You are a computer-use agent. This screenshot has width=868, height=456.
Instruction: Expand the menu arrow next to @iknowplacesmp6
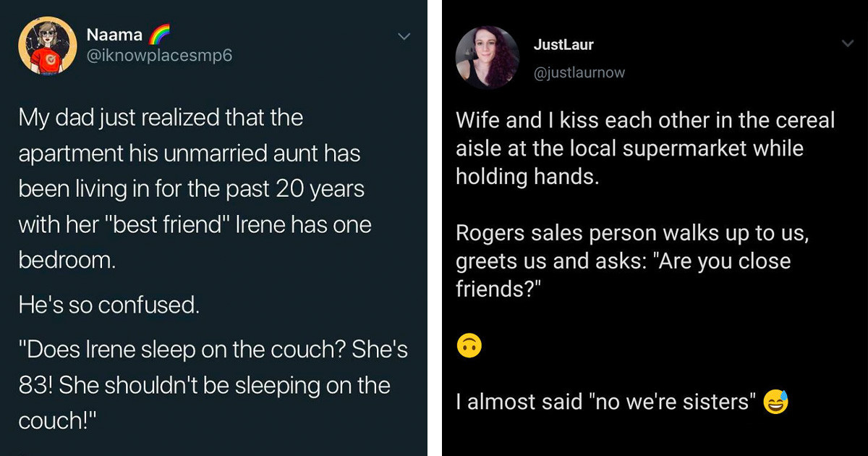coord(404,36)
